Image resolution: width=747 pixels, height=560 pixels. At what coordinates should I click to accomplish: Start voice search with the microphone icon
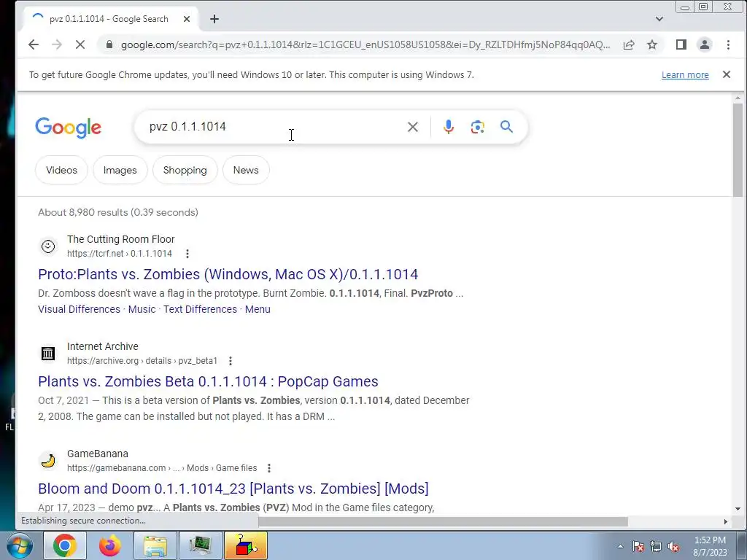(449, 127)
